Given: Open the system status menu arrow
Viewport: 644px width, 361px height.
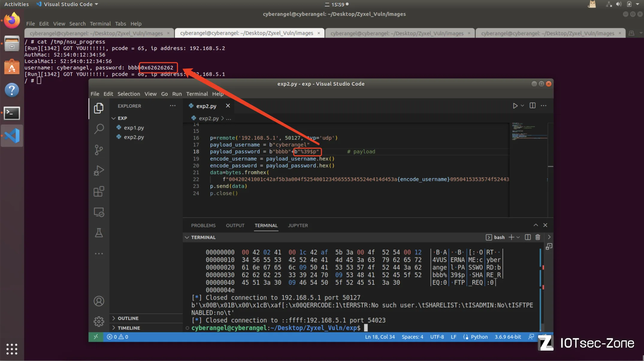Looking at the screenshot, I should pos(637,4).
